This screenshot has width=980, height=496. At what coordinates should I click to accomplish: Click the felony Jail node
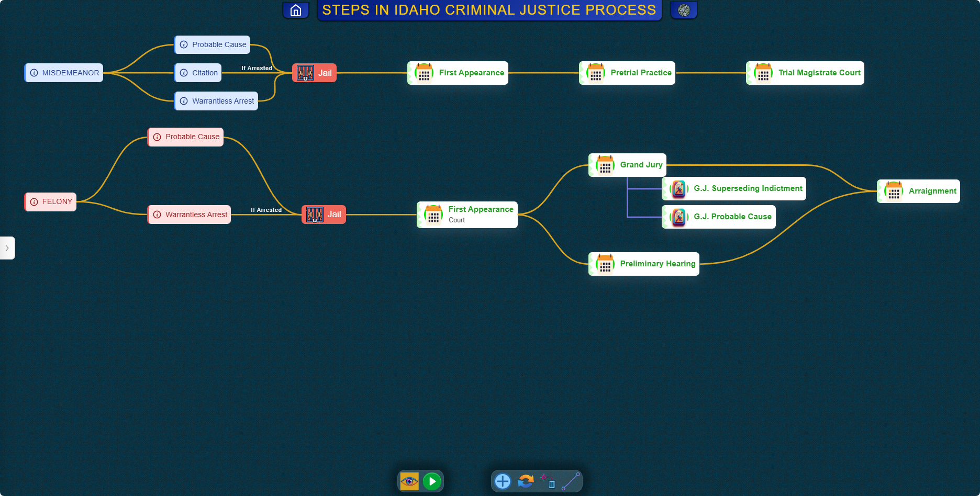pos(324,215)
